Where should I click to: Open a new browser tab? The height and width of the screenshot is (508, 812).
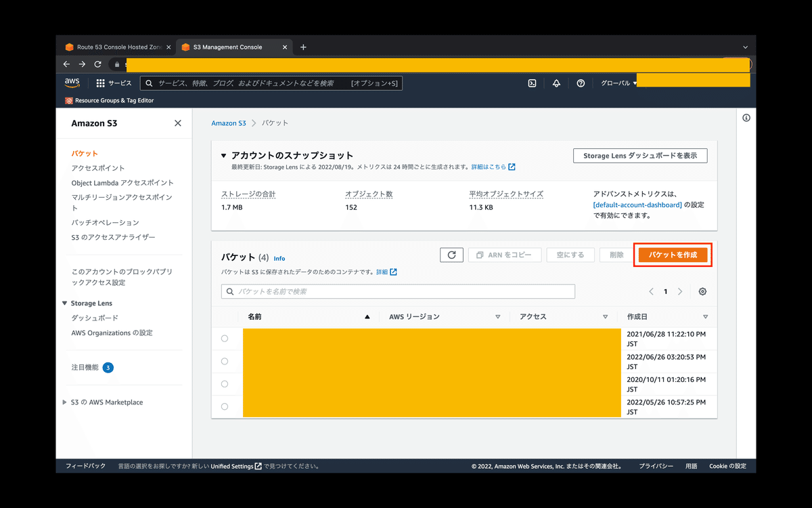pos(303,47)
